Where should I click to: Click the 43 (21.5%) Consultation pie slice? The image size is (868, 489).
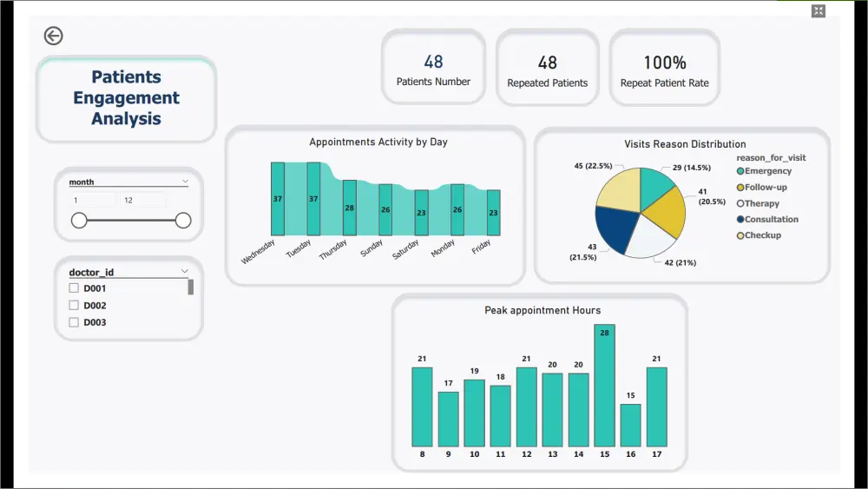(616, 227)
